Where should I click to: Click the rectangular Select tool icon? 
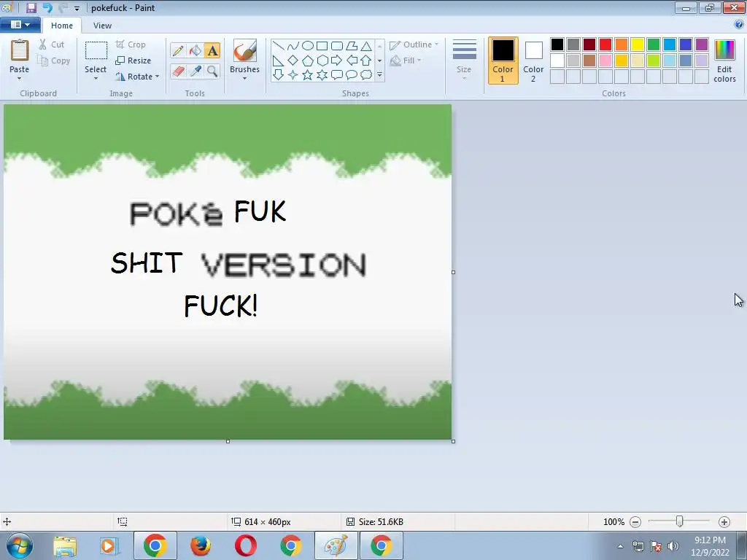pos(96,50)
